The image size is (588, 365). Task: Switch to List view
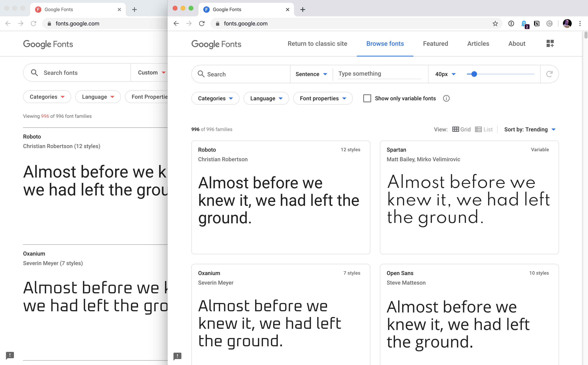(484, 129)
